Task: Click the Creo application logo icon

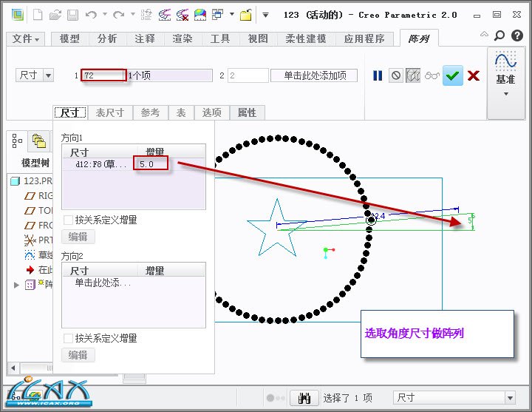Action: 17,15
